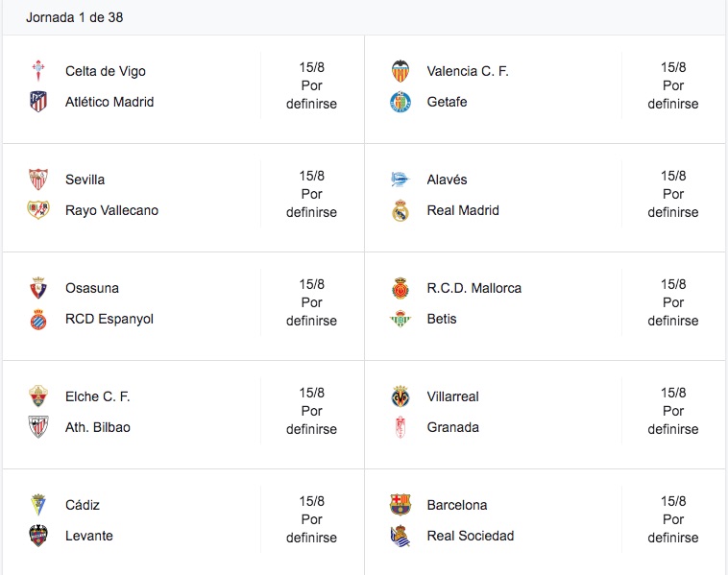Click the Celta de Vigo crest icon
This screenshot has height=575, width=728.
coord(38,71)
